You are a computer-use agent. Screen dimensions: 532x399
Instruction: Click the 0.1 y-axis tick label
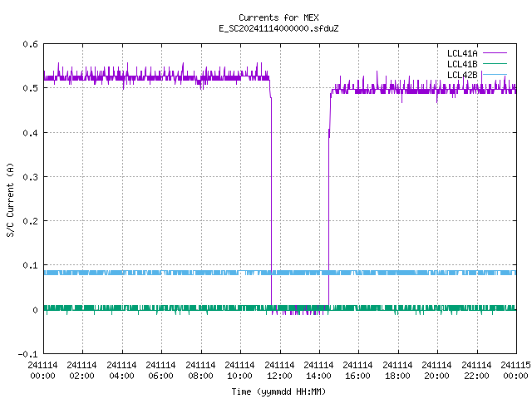pos(30,265)
